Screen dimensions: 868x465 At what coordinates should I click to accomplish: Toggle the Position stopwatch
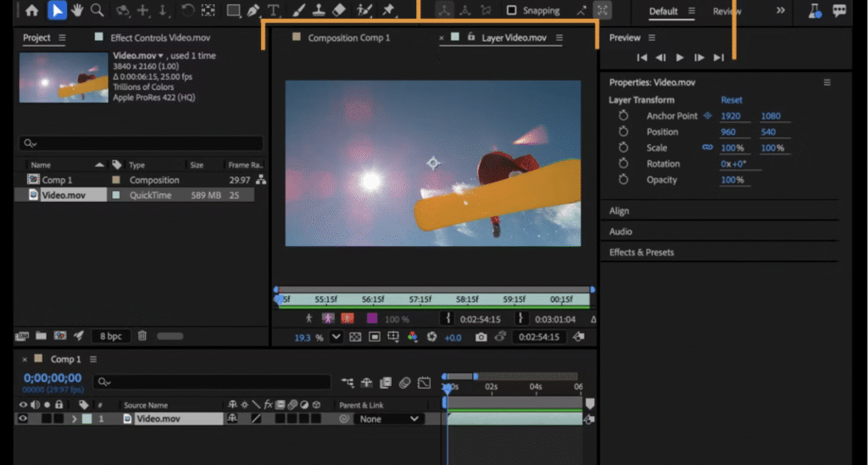(x=623, y=132)
